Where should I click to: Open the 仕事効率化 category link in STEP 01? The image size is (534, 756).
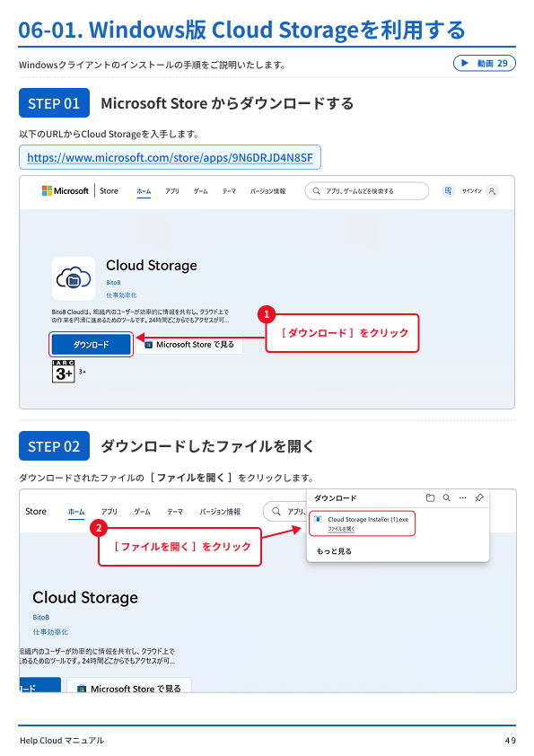click(121, 295)
